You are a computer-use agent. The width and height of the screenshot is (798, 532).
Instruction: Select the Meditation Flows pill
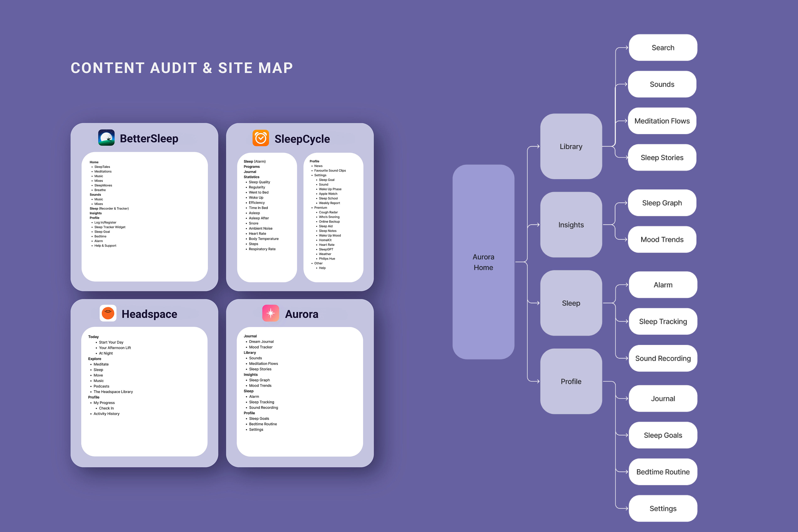coord(662,121)
